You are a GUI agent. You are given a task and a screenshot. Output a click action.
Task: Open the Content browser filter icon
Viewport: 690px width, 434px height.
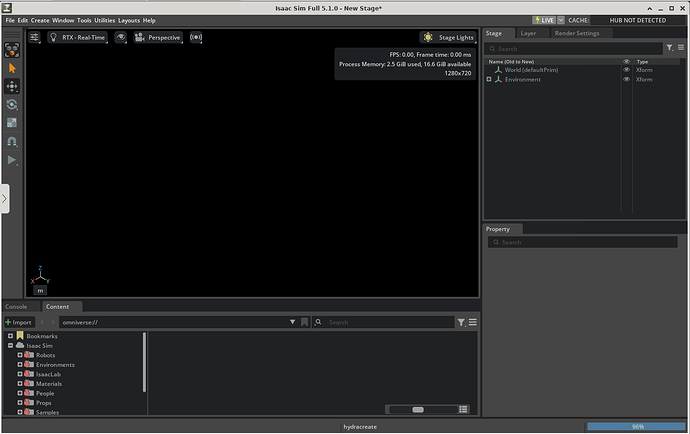pos(461,323)
